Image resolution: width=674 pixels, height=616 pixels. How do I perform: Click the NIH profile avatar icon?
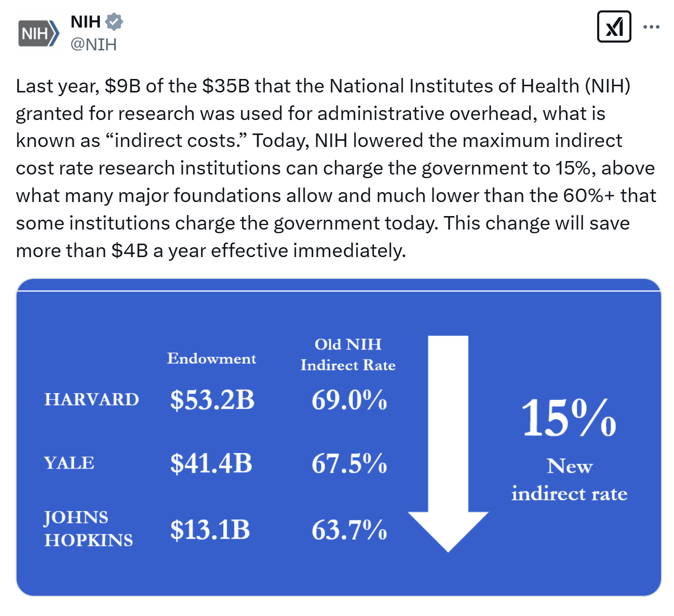click(37, 32)
